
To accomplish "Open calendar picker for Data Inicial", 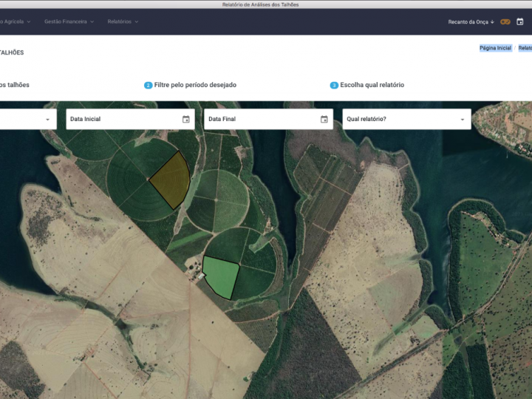I will coord(186,119).
